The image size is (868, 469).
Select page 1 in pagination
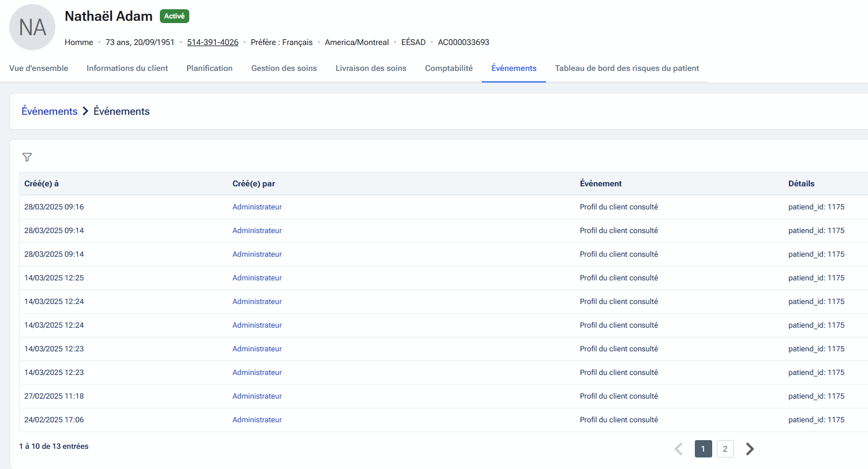coord(703,449)
